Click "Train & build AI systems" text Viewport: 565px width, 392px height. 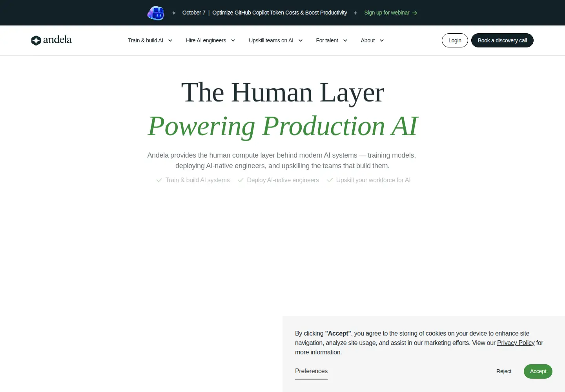coord(197,180)
